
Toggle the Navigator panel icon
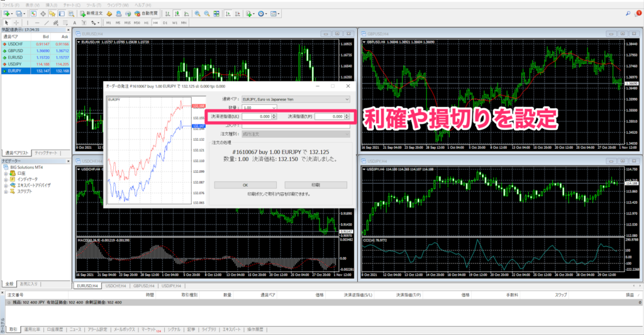pos(52,14)
